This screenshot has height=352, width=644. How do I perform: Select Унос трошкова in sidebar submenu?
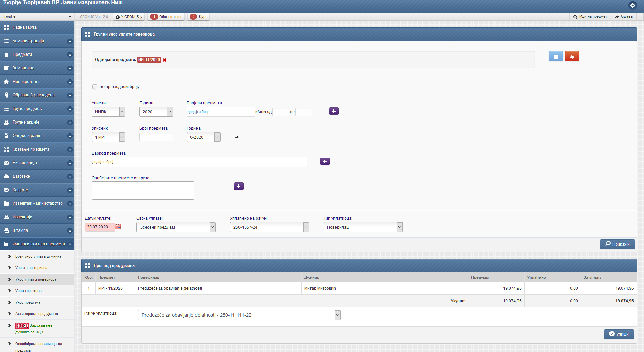28,291
